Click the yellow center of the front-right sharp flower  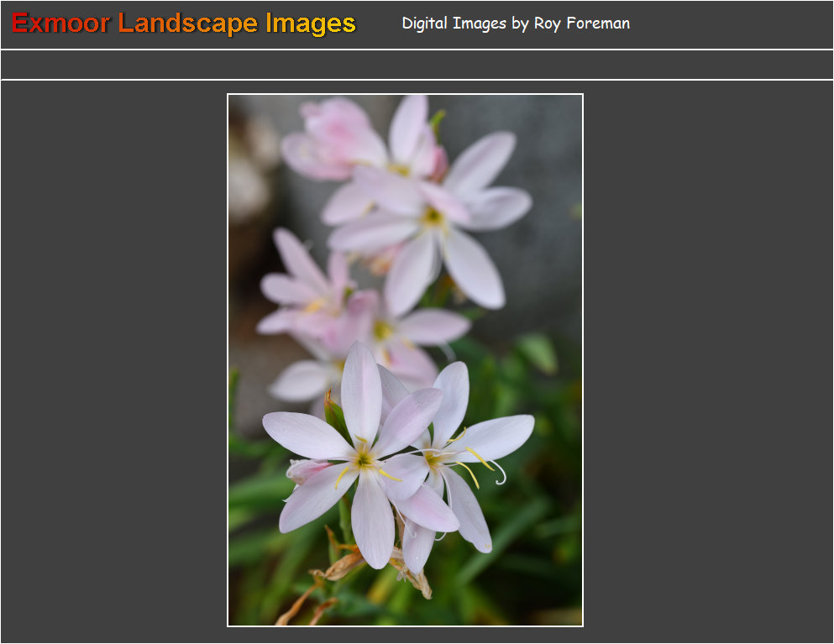(434, 459)
